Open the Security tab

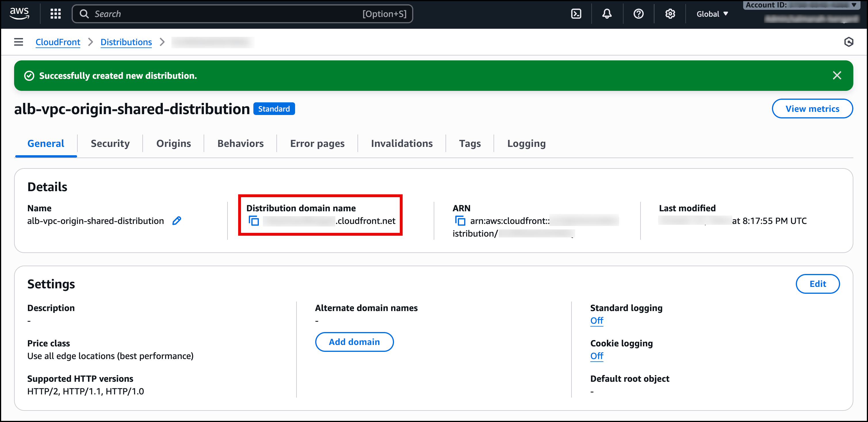[110, 143]
